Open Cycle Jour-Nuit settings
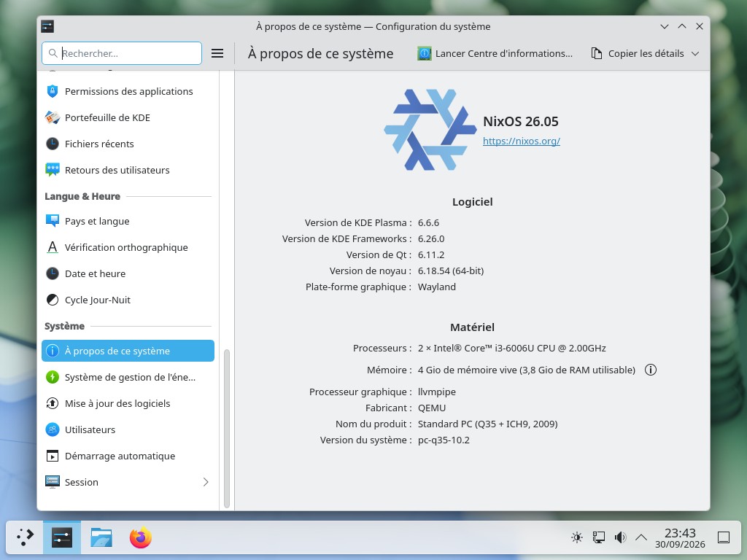 tap(128, 300)
